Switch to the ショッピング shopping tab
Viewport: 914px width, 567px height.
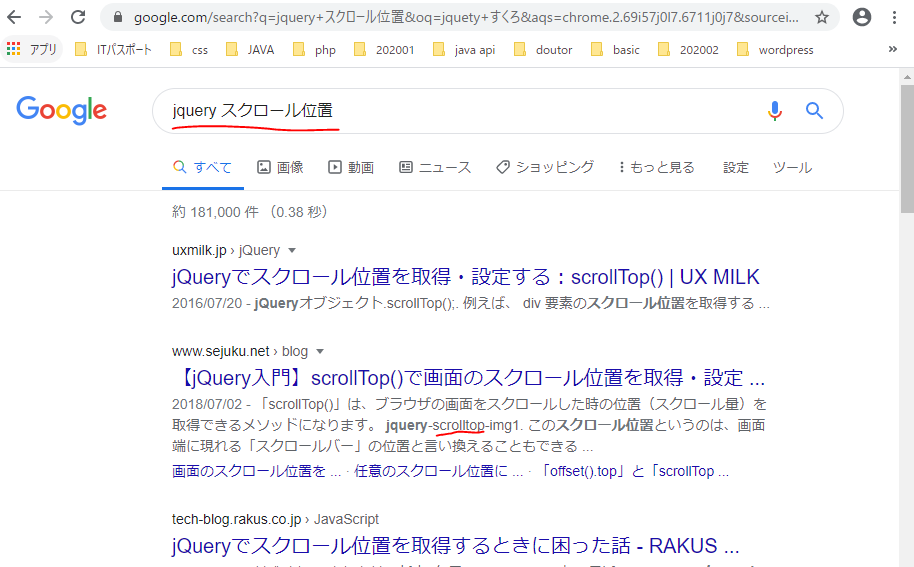pyautogui.click(x=545, y=168)
